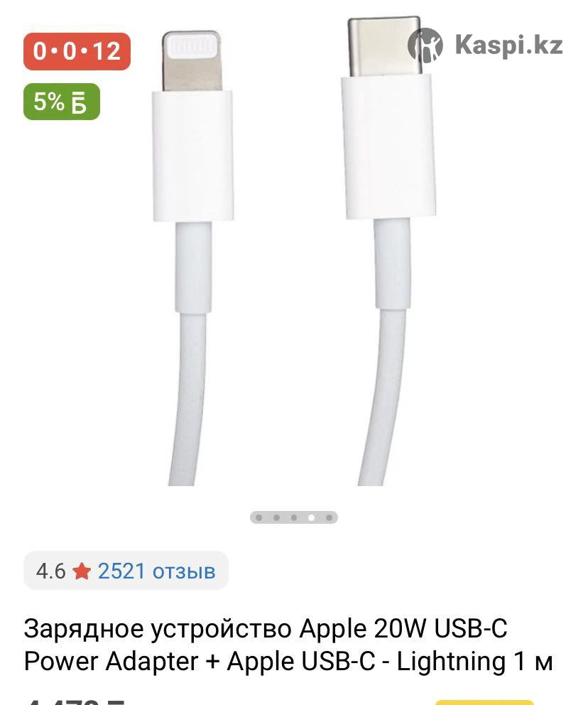Tap the partially visible price text
This screenshot has height=705, width=588.
[x=74, y=701]
